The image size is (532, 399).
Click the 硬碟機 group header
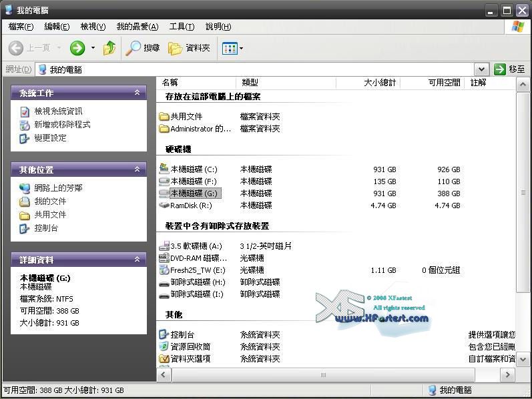coord(178,149)
